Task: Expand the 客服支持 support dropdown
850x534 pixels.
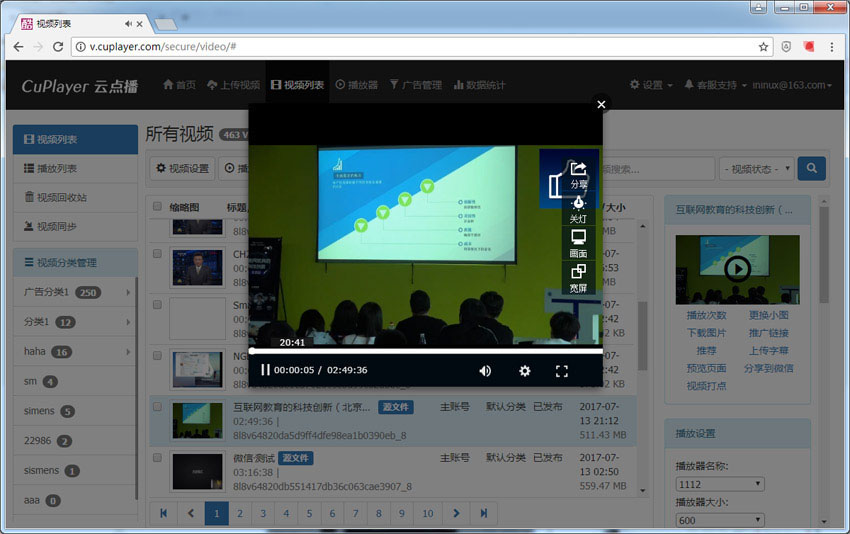Action: (715, 85)
